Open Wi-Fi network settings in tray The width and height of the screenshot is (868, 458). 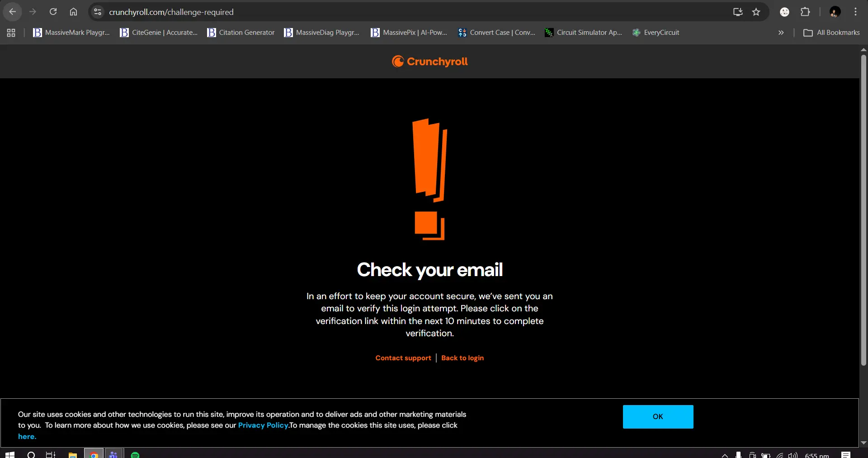780,455
